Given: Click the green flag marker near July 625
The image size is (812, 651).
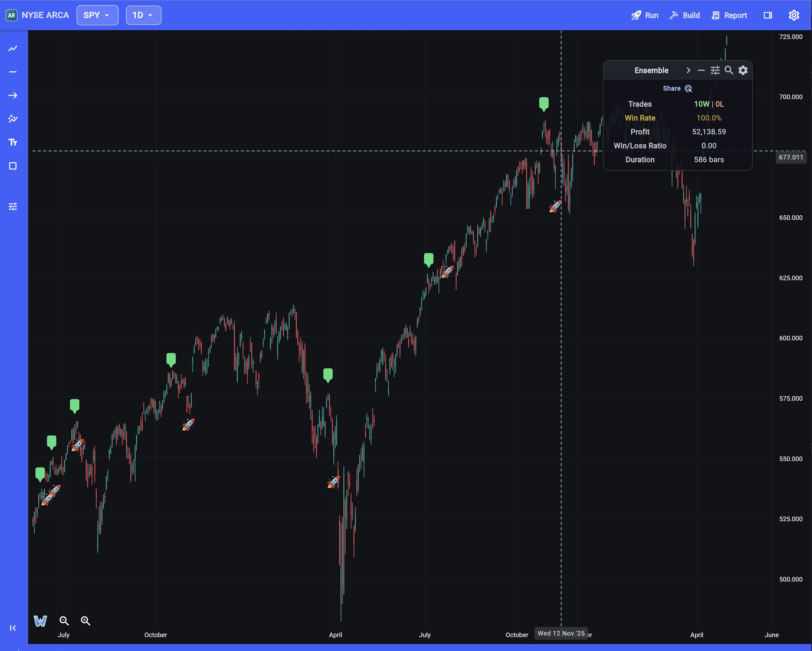Looking at the screenshot, I should (x=429, y=260).
